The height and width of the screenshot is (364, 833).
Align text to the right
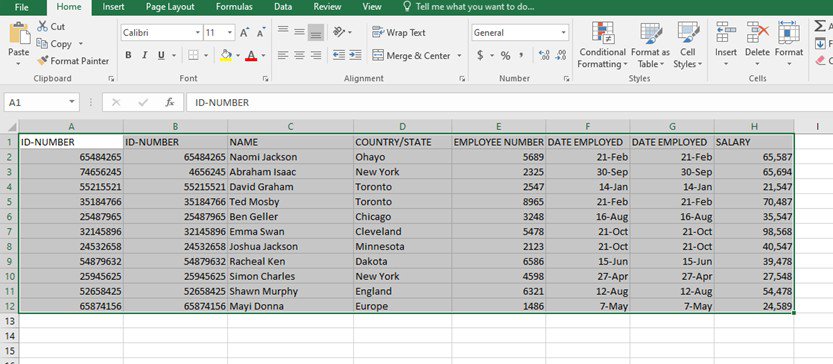(x=316, y=55)
